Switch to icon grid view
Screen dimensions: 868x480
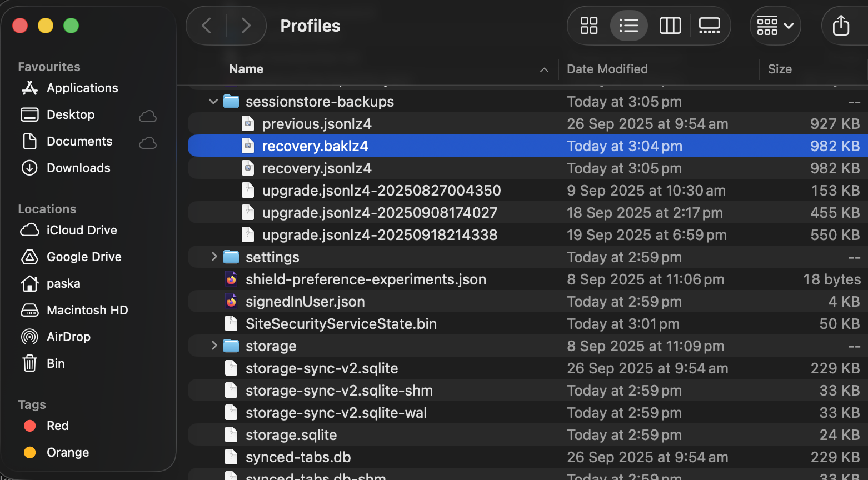point(588,26)
